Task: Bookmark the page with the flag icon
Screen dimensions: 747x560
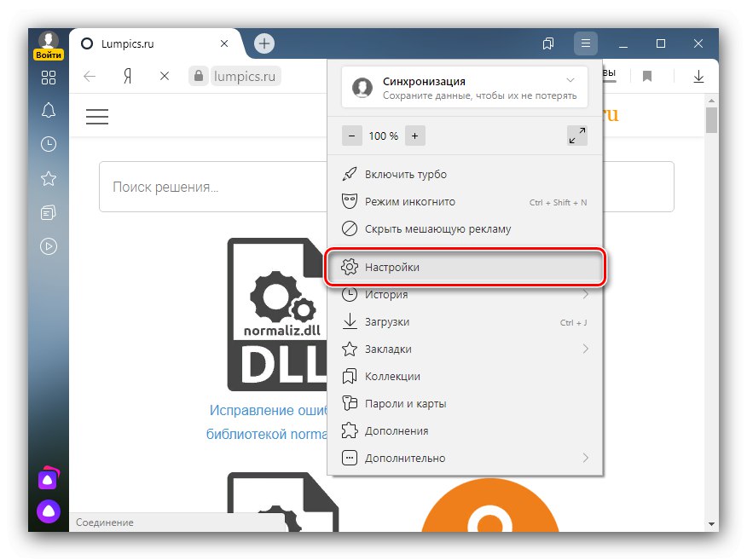Action: (x=647, y=76)
